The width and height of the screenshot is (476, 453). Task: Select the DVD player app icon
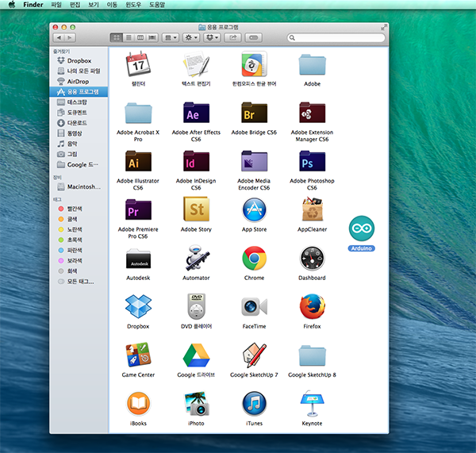click(x=197, y=306)
